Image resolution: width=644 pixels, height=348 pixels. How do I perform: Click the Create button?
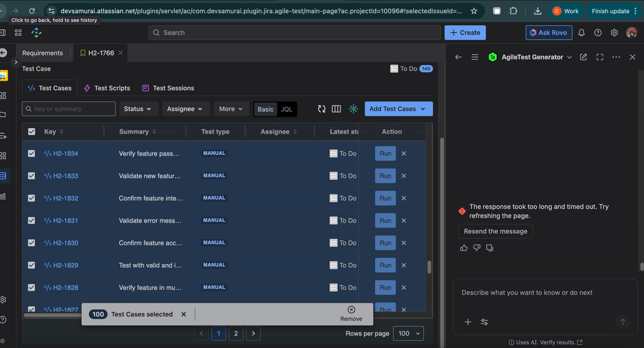point(465,32)
